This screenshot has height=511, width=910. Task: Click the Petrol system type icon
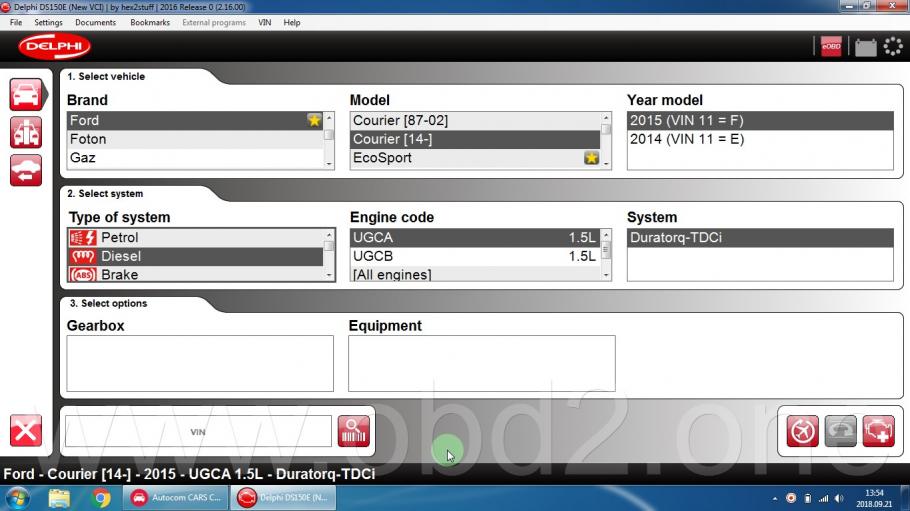click(83, 237)
